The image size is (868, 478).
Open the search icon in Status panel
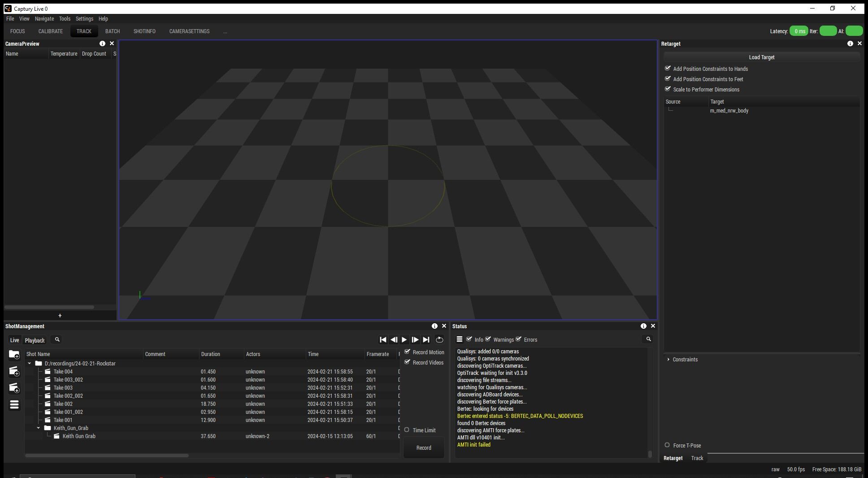(x=648, y=339)
